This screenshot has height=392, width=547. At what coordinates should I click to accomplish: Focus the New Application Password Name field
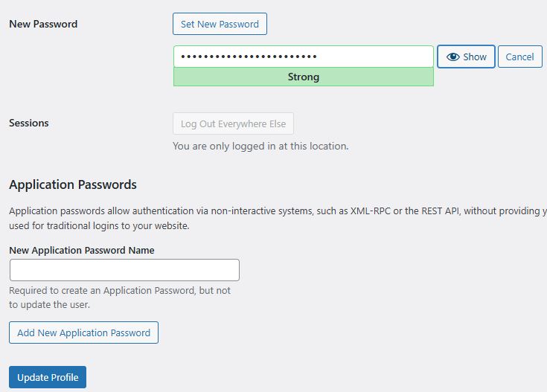124,269
